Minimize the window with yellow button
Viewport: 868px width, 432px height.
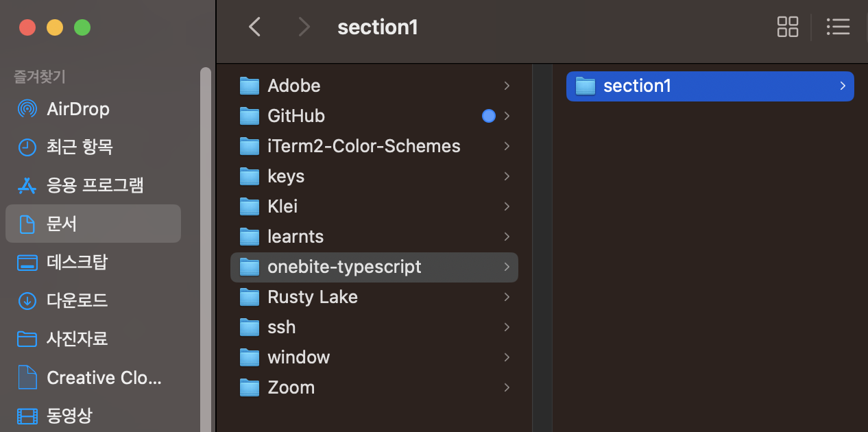click(55, 28)
